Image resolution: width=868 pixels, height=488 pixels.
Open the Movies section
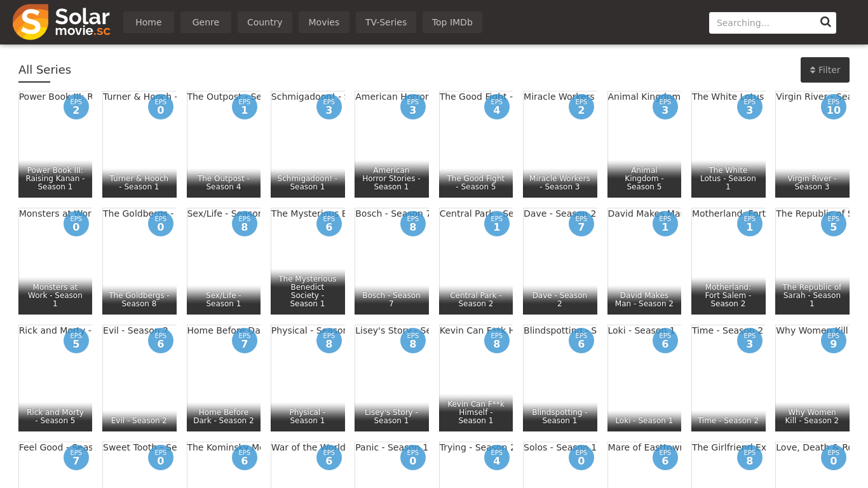(x=323, y=22)
